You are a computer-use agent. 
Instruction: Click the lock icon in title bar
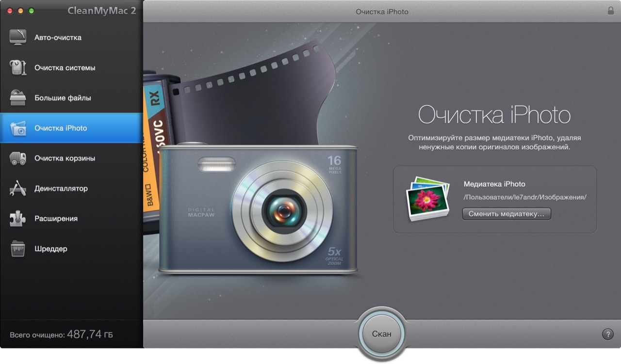click(x=611, y=11)
